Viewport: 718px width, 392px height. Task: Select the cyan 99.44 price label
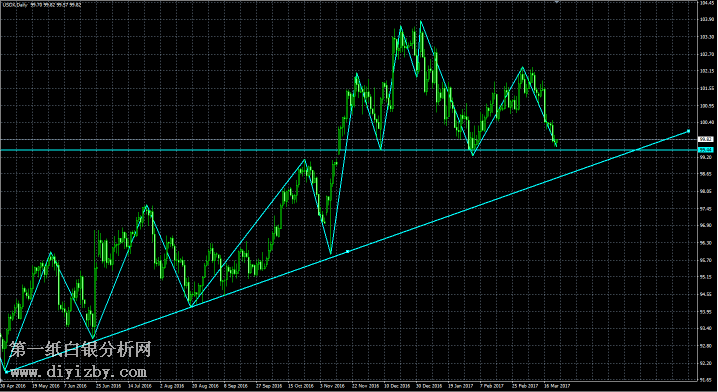point(705,150)
